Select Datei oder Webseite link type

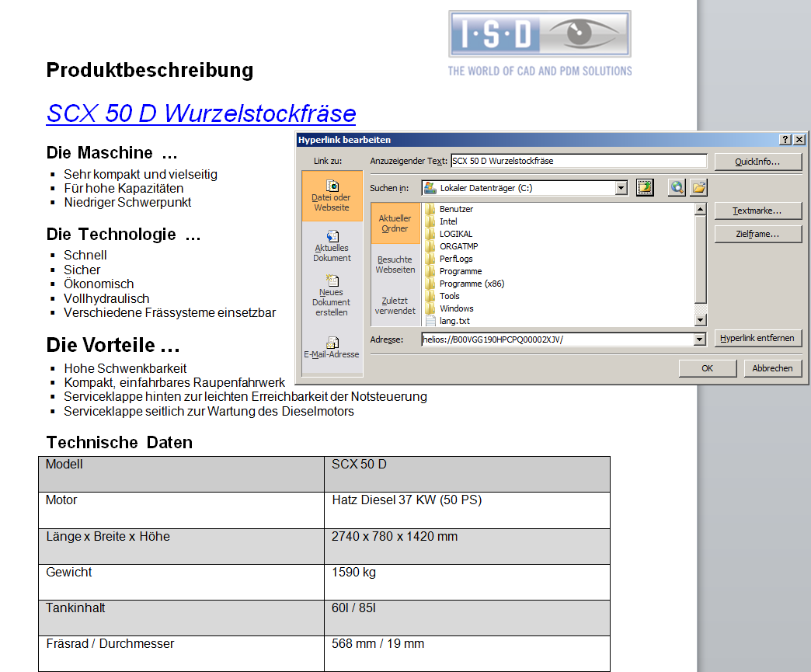coord(332,196)
